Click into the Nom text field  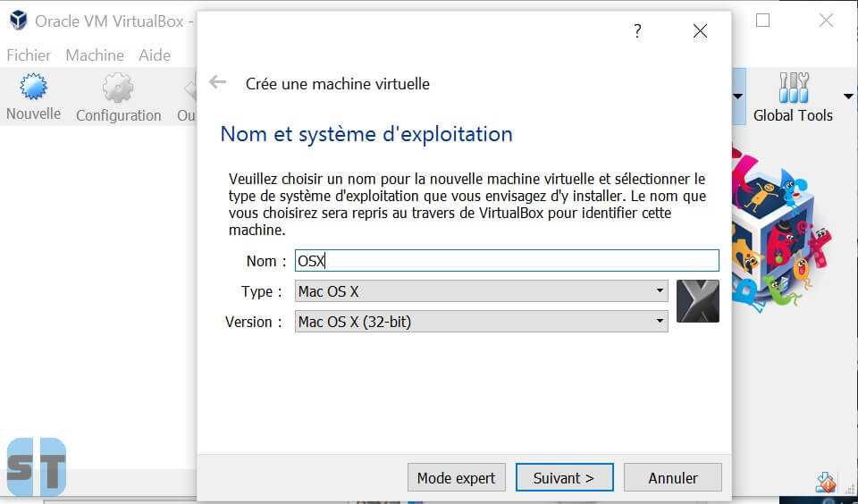(507, 260)
